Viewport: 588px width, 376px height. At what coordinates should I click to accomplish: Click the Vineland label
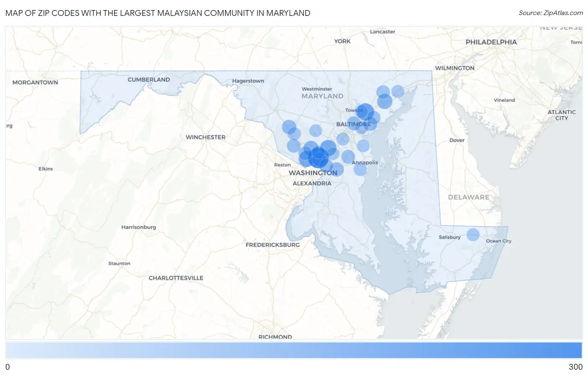504,100
